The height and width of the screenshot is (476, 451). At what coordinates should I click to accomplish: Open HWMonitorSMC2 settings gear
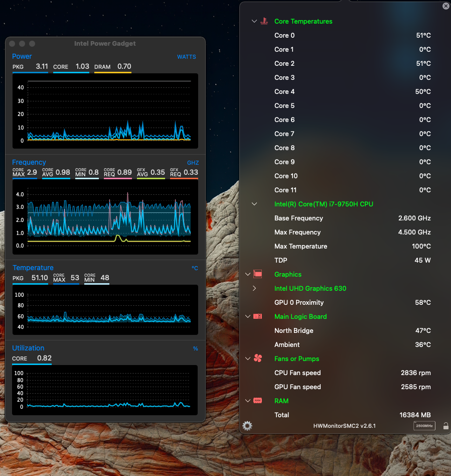click(247, 426)
